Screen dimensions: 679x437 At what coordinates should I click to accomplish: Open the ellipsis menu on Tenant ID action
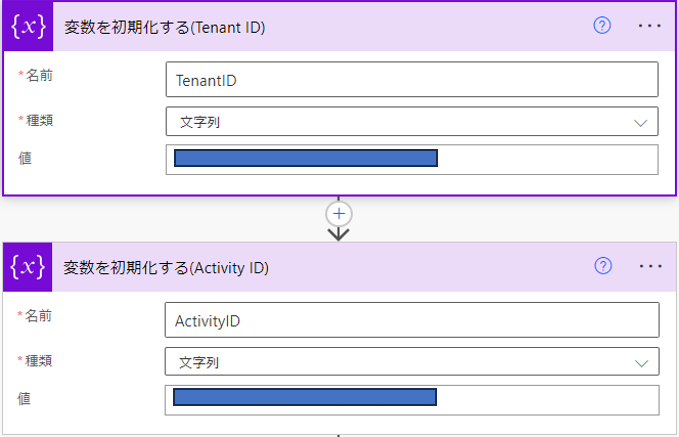[650, 26]
